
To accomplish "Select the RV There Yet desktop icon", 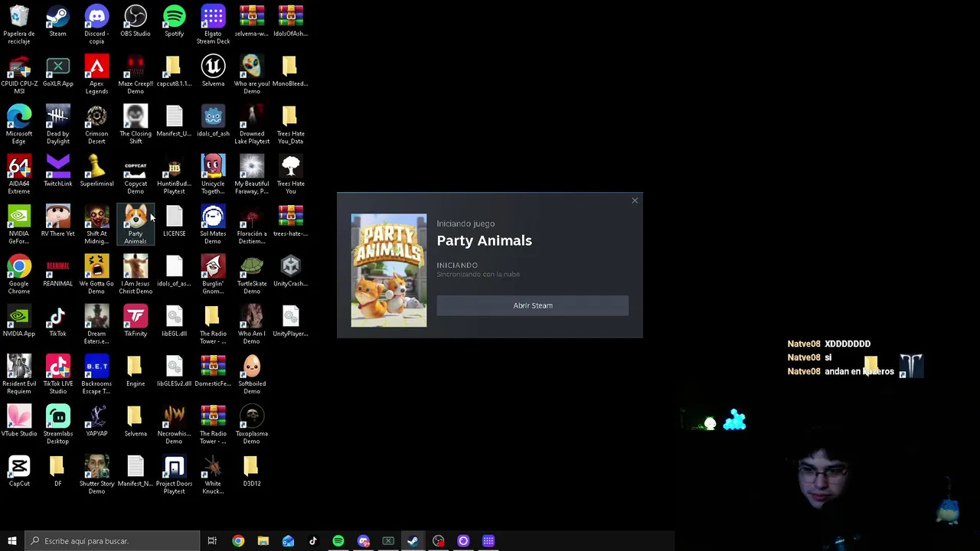I will tap(57, 220).
